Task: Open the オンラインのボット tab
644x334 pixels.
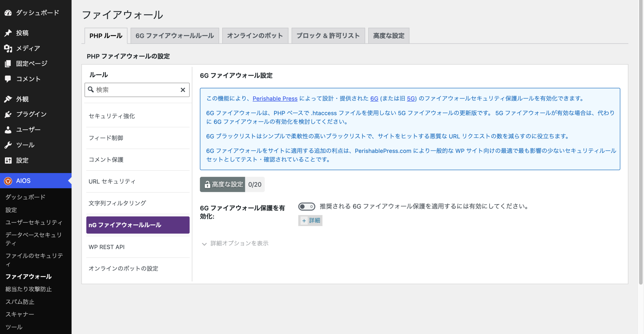Action: [255, 36]
